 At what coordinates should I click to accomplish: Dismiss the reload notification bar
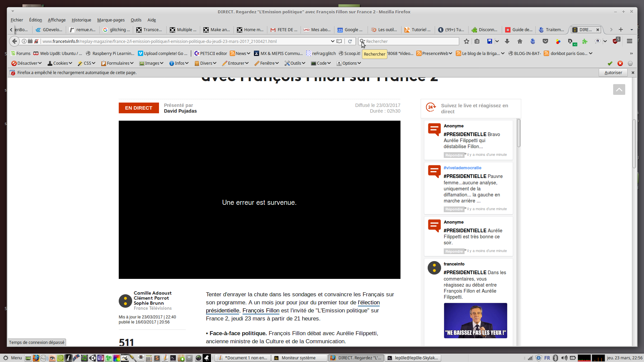click(633, 72)
